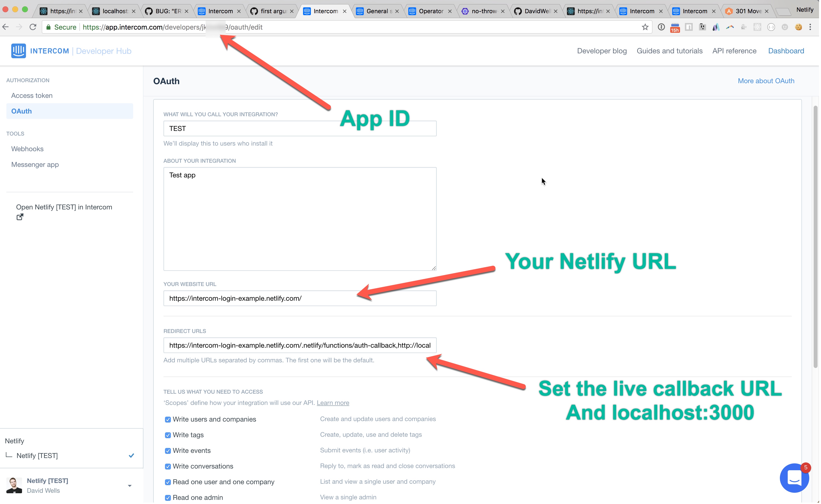Click the Netlify profile label in Chrome
The height and width of the screenshot is (504, 821).
[807, 10]
